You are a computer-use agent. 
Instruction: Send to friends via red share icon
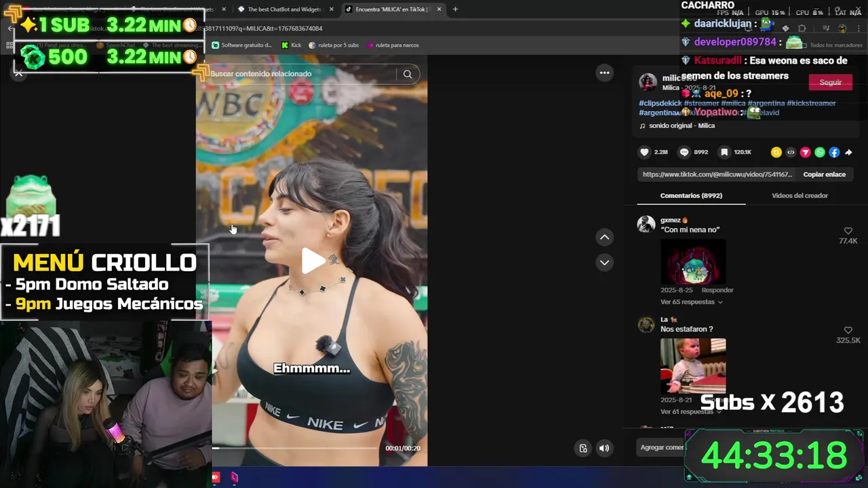805,152
